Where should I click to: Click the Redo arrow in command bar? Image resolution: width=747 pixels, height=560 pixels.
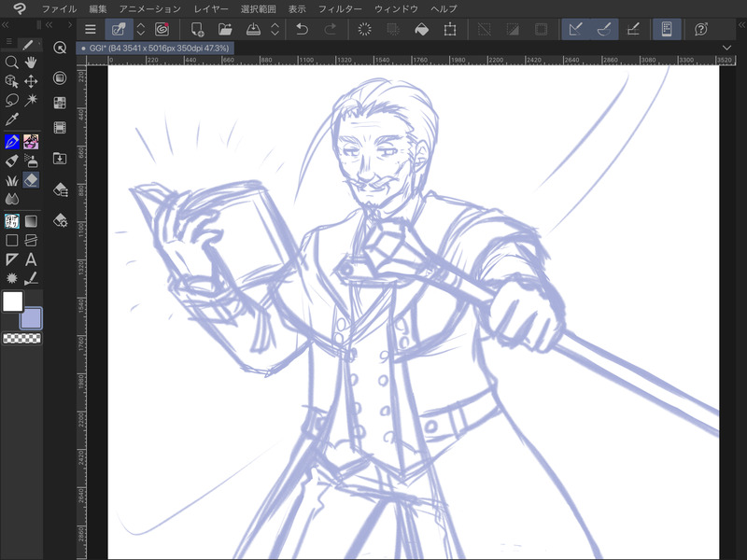[x=330, y=30]
